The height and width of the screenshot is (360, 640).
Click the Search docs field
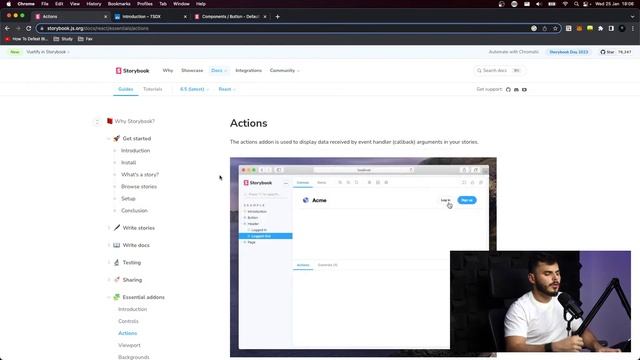(x=500, y=71)
